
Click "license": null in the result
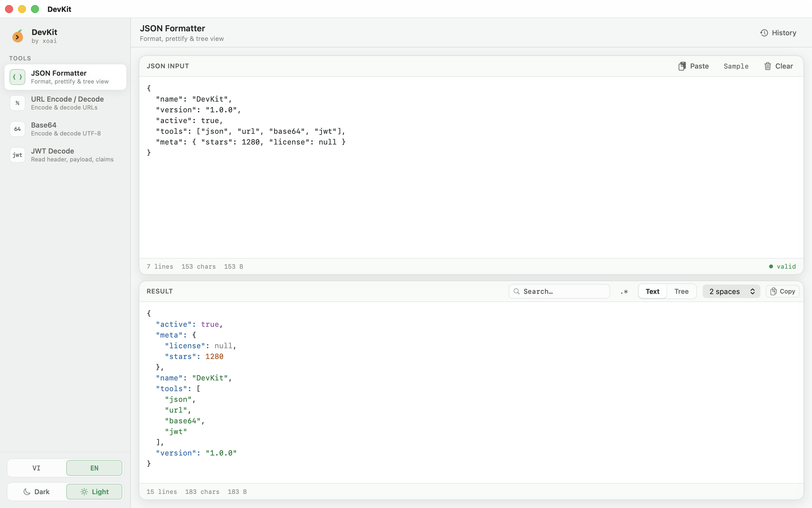click(x=201, y=346)
